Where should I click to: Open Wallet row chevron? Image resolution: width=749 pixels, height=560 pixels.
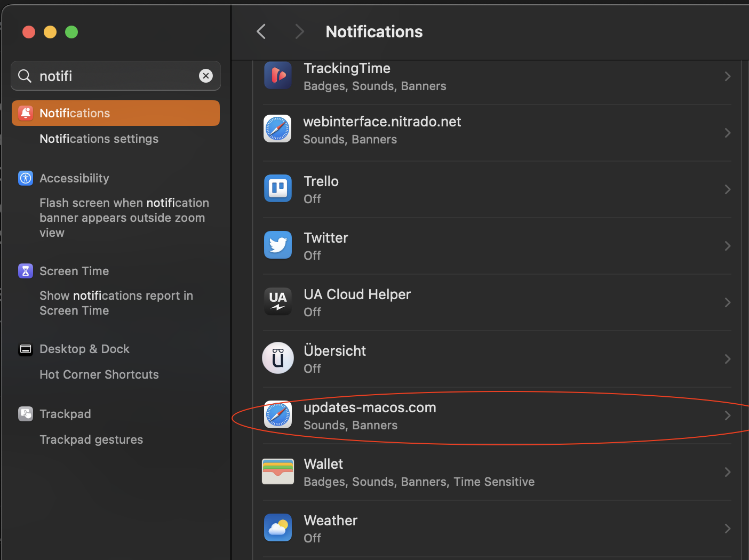728,472
